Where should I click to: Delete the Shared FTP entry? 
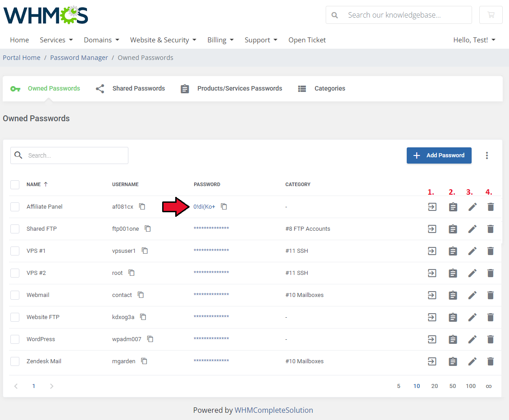click(x=491, y=229)
